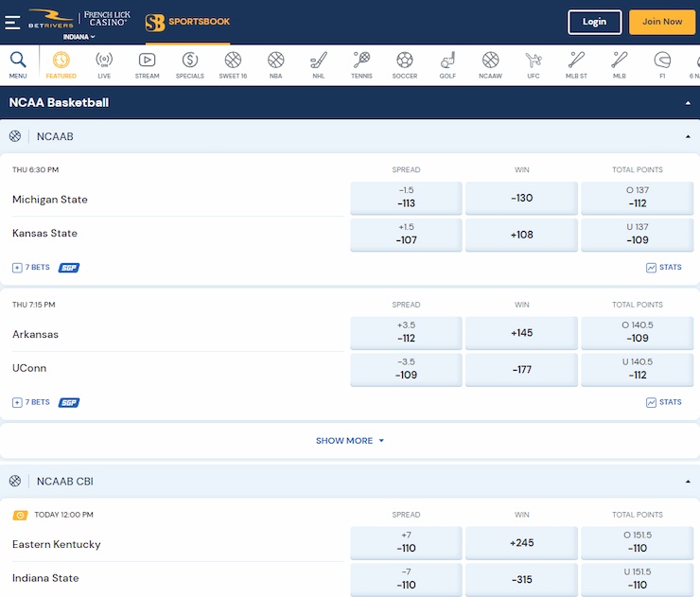Click the BetRivers logo
Screen dimensions: 700x597
[x=51, y=19]
